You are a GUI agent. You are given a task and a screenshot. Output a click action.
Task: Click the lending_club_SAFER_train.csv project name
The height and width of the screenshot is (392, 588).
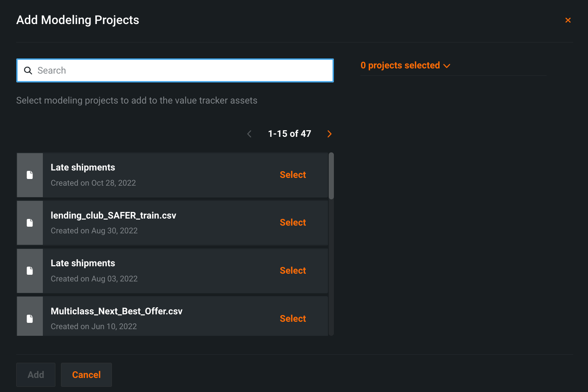click(113, 216)
